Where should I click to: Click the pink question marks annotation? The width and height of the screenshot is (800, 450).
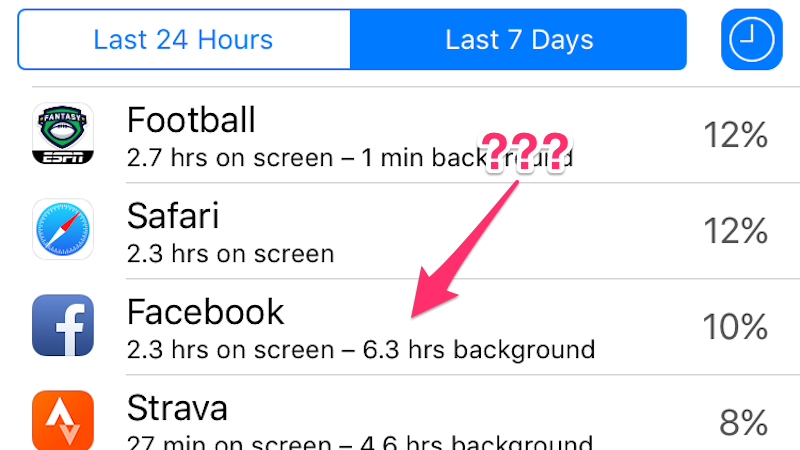click(525, 152)
